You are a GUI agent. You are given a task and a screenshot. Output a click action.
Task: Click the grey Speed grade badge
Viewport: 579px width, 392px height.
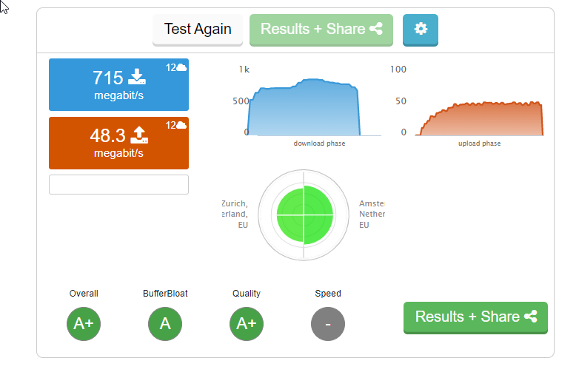pyautogui.click(x=328, y=324)
